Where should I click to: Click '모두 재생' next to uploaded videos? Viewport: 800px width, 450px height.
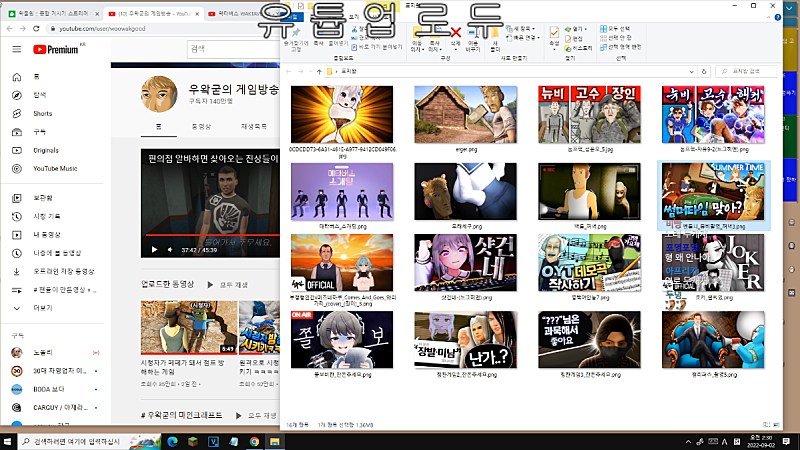tap(233, 284)
